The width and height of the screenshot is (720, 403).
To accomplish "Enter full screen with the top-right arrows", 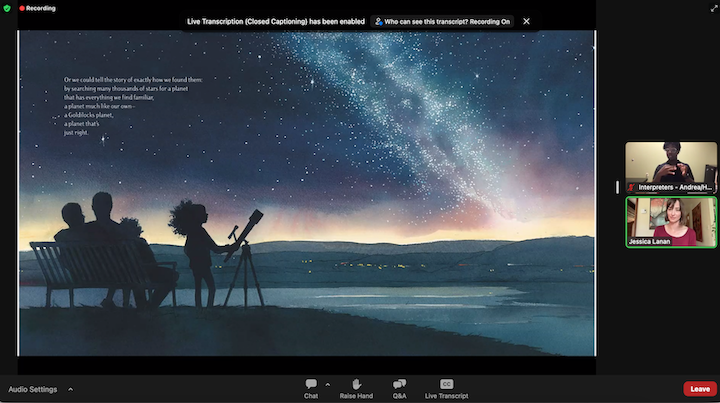I will [x=714, y=8].
